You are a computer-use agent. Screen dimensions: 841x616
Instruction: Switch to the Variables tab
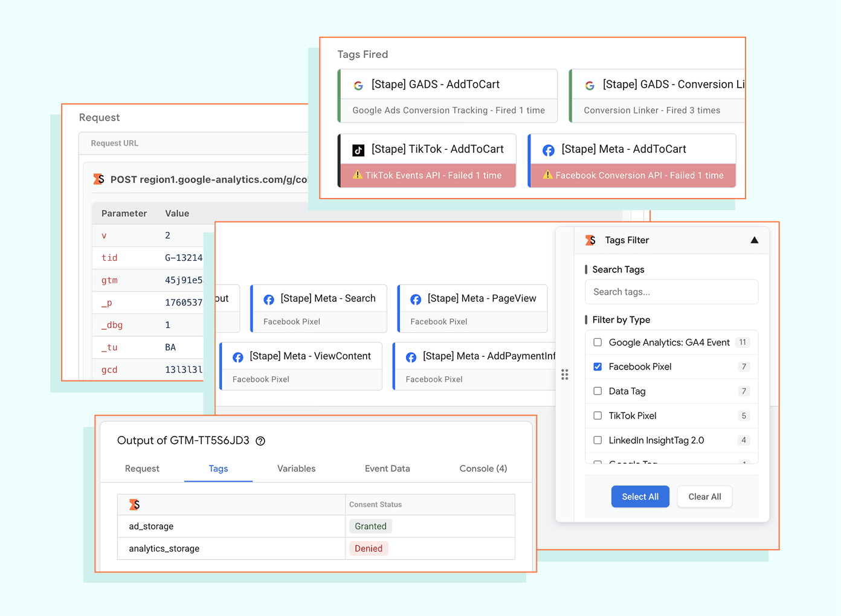pos(296,469)
